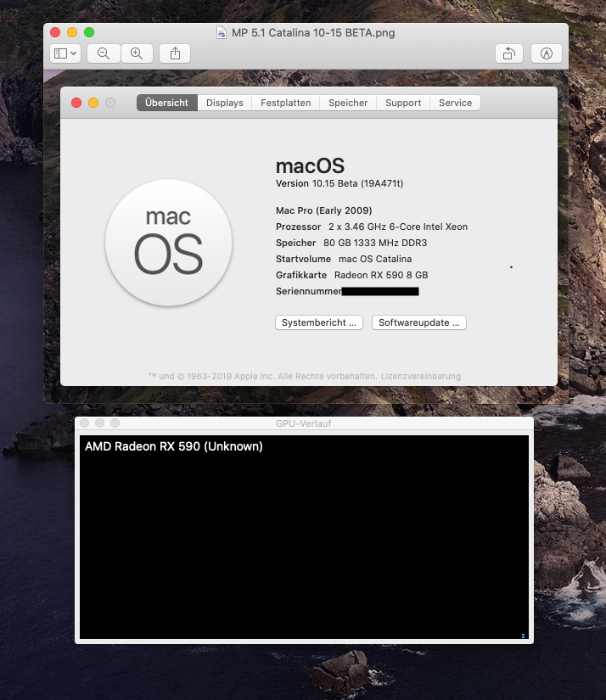
Task: Open the Festplatten tab
Action: 286,103
